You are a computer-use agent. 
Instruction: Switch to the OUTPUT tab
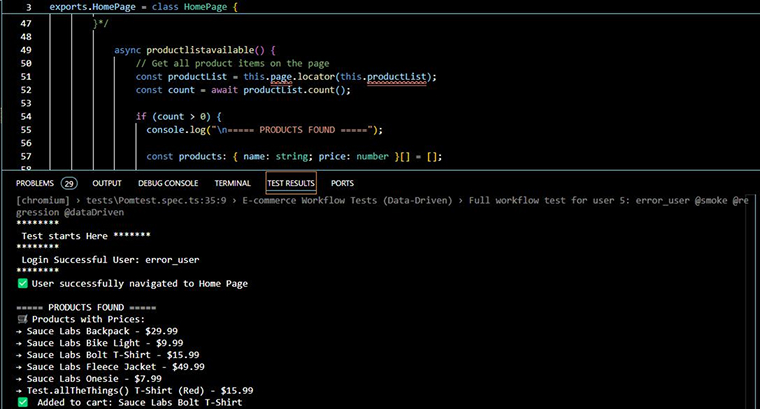tap(107, 183)
